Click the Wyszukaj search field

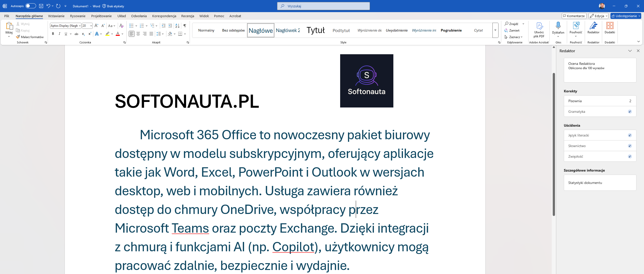(x=323, y=6)
